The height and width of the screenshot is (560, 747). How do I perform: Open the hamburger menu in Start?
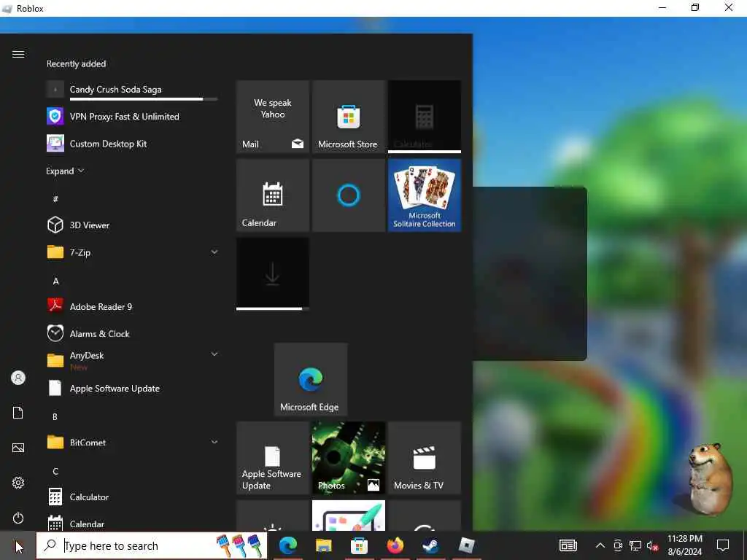[x=18, y=54]
